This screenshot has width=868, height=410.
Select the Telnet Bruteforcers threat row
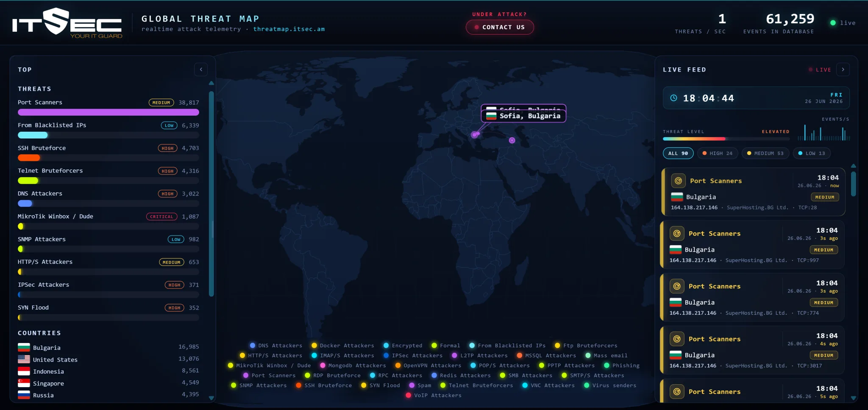click(x=108, y=176)
